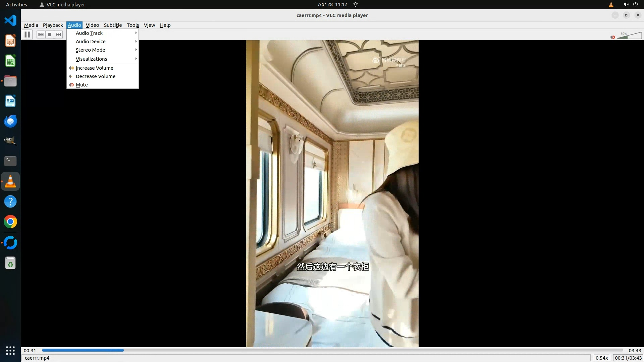Click the 0.54x playback speed label
This screenshot has width=644, height=362.
(602, 358)
